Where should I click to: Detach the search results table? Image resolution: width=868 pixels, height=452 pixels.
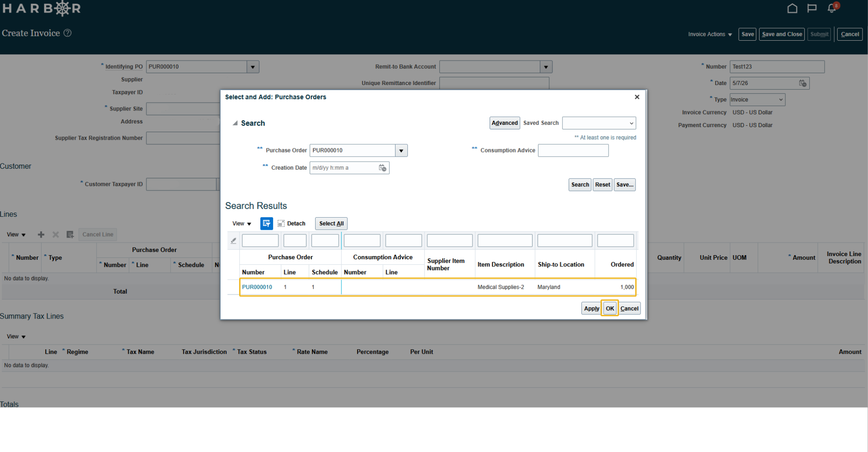(x=292, y=224)
